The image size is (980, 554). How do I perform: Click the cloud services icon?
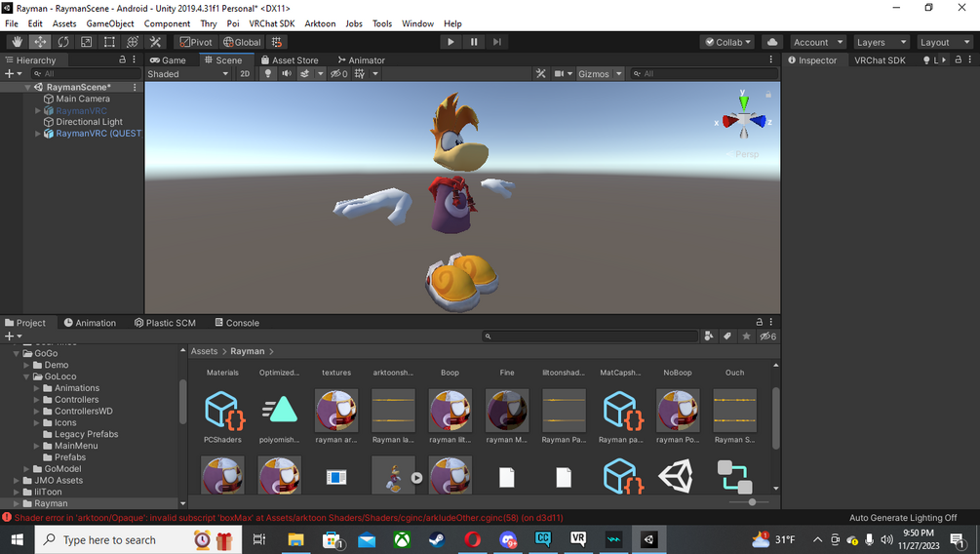pos(772,42)
